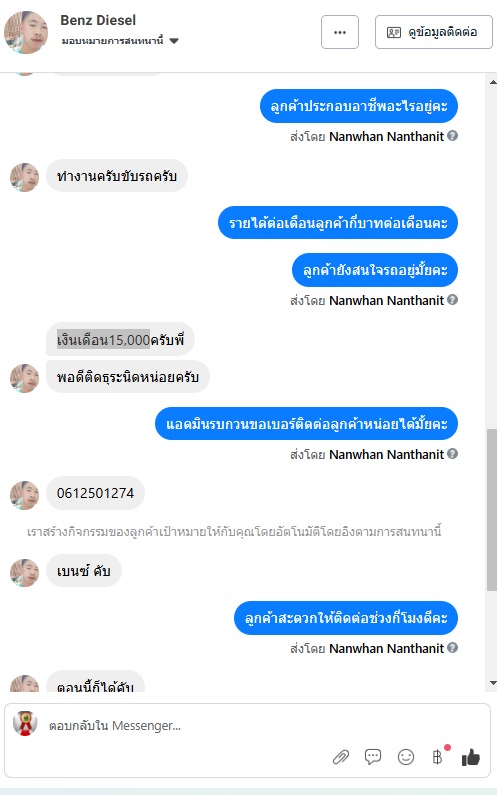Viewport: 497px width, 795px height.
Task: Click customer avatar next to เบนซ์ คับ message
Action: click(x=24, y=573)
